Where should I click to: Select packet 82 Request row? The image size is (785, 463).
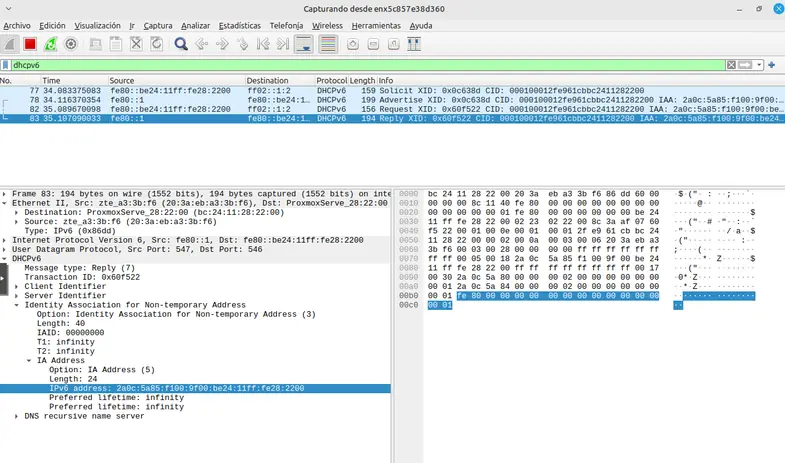pos(392,109)
